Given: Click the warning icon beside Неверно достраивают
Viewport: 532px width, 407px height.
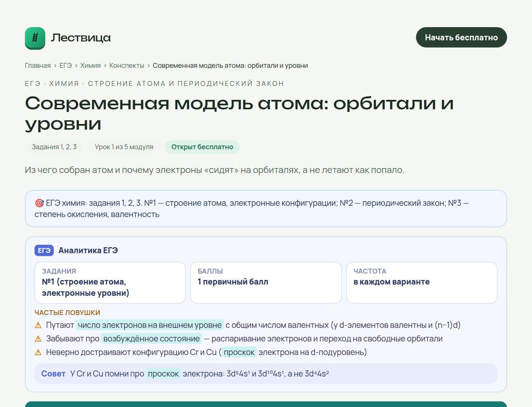Looking at the screenshot, I should coord(38,352).
